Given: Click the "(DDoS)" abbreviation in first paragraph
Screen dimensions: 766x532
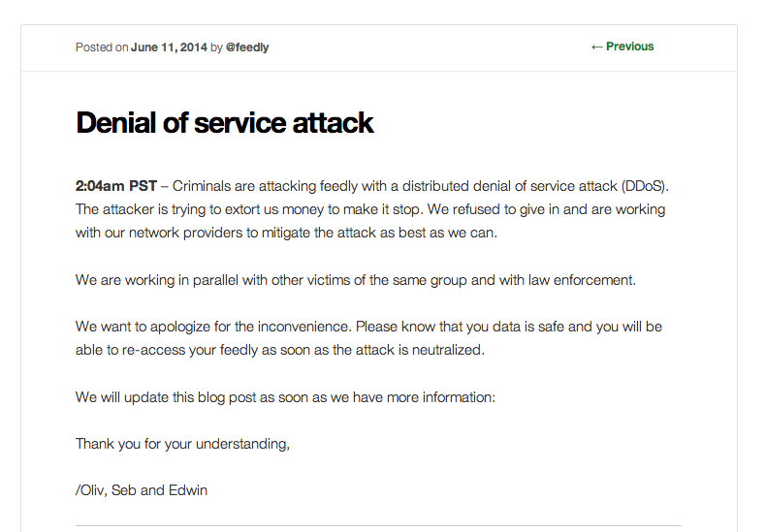Looking at the screenshot, I should tap(646, 186).
